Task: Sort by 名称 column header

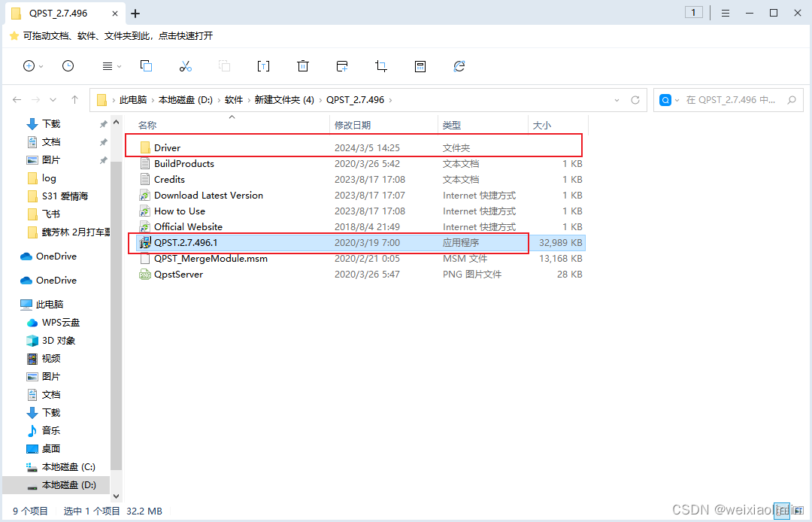Action: pyautogui.click(x=147, y=126)
